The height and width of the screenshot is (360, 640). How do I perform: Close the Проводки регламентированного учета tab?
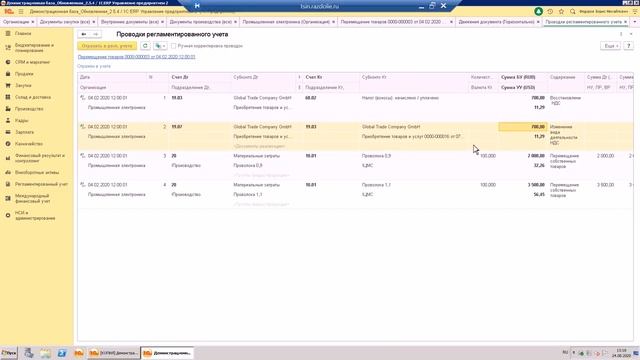pyautogui.click(x=625, y=22)
